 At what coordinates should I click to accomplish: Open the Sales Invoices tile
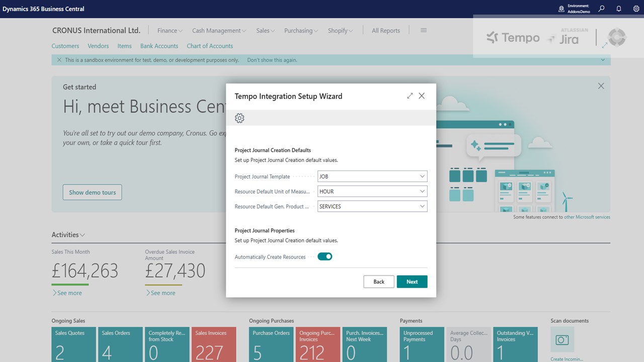(x=214, y=344)
